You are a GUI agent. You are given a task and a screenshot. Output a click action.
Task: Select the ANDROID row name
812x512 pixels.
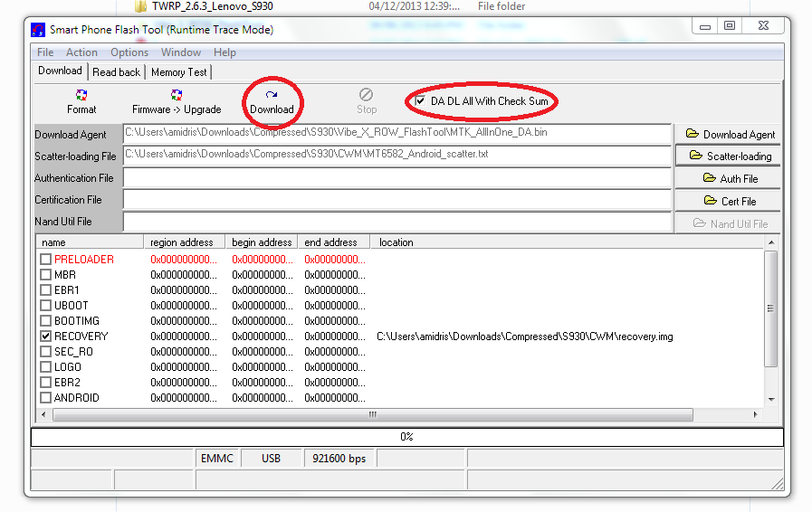[77, 398]
